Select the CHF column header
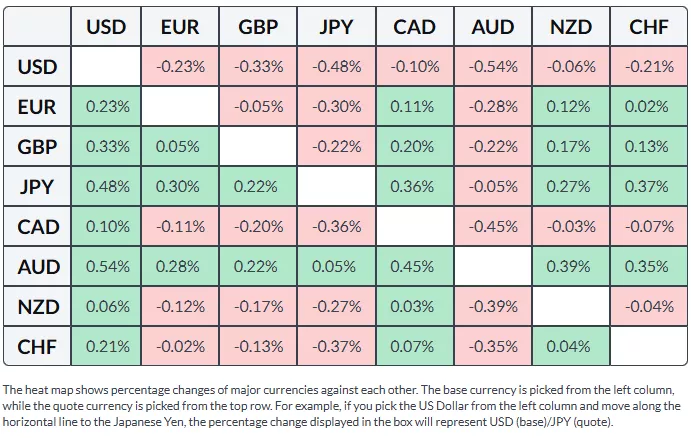The height and width of the screenshot is (438, 691). coord(649,28)
